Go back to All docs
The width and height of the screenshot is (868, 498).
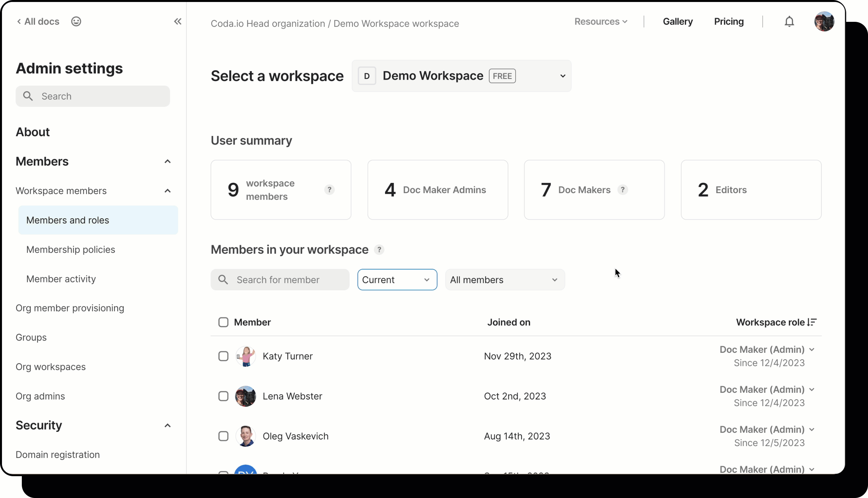(x=38, y=21)
